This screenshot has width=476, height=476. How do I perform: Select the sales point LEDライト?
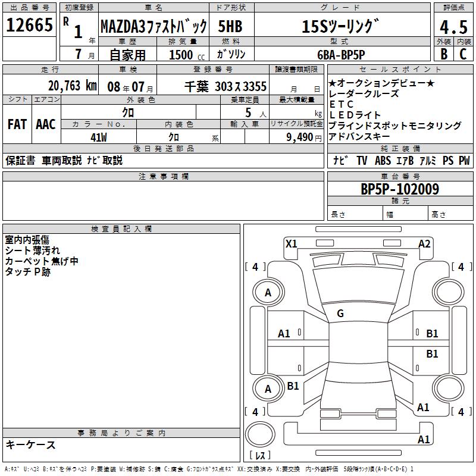[355, 115]
